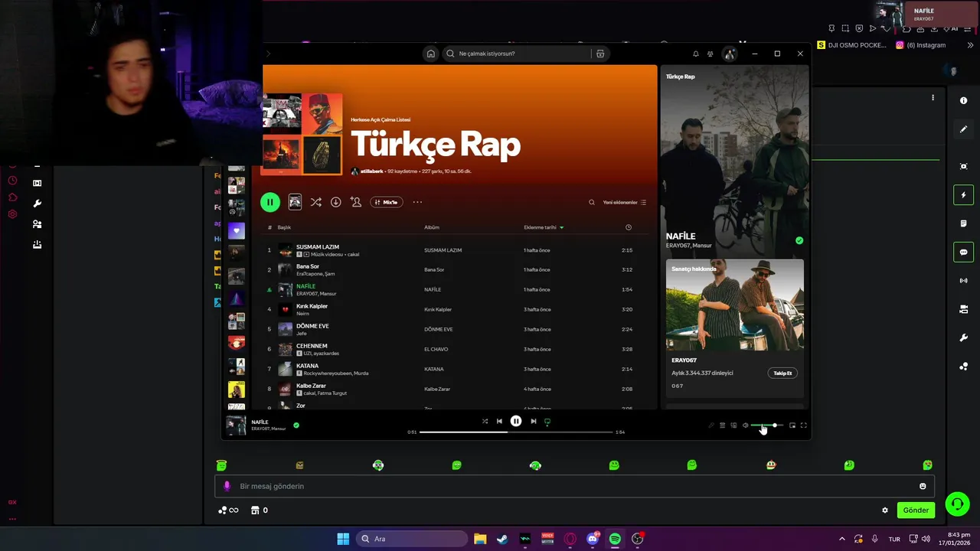Viewport: 980px width, 551px height.
Task: Toggle saved checkmark in the Now Playing panel
Action: [x=799, y=240]
